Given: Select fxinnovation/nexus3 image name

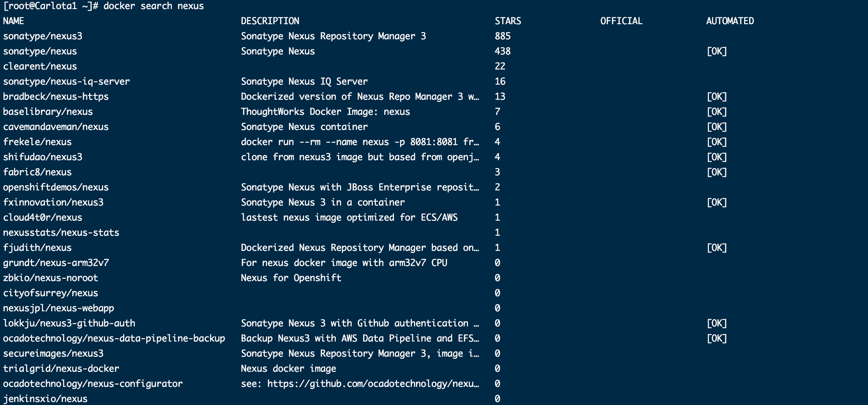Looking at the screenshot, I should 53,202.
